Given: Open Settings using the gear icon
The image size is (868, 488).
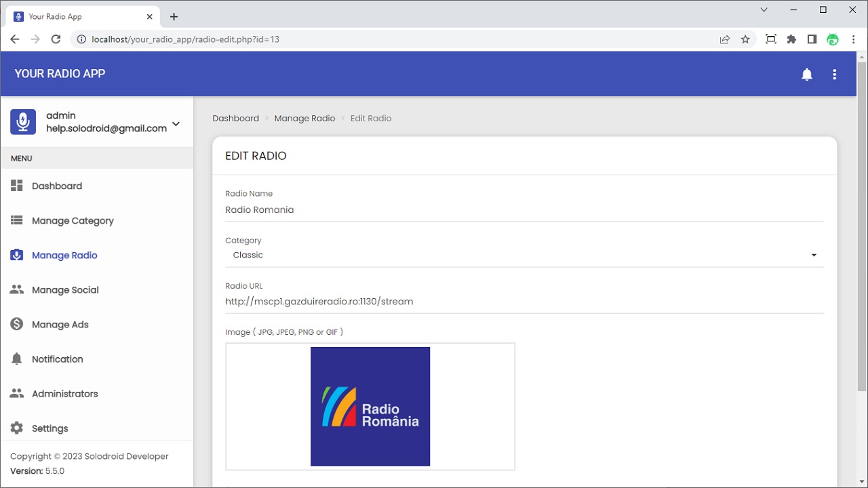Looking at the screenshot, I should (x=16, y=428).
